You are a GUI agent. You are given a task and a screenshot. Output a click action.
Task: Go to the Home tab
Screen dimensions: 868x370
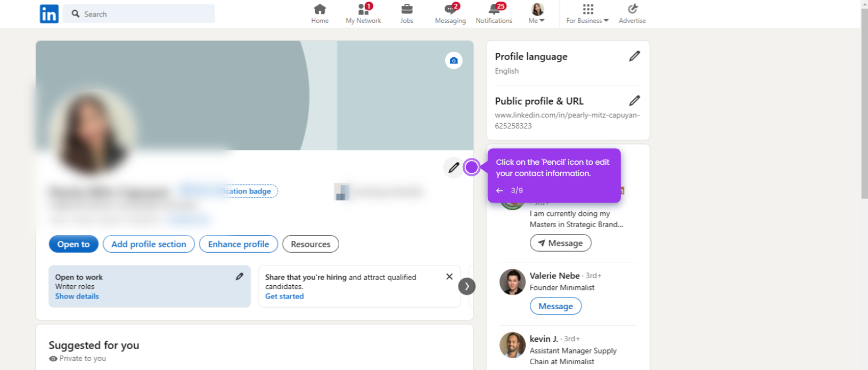320,14
